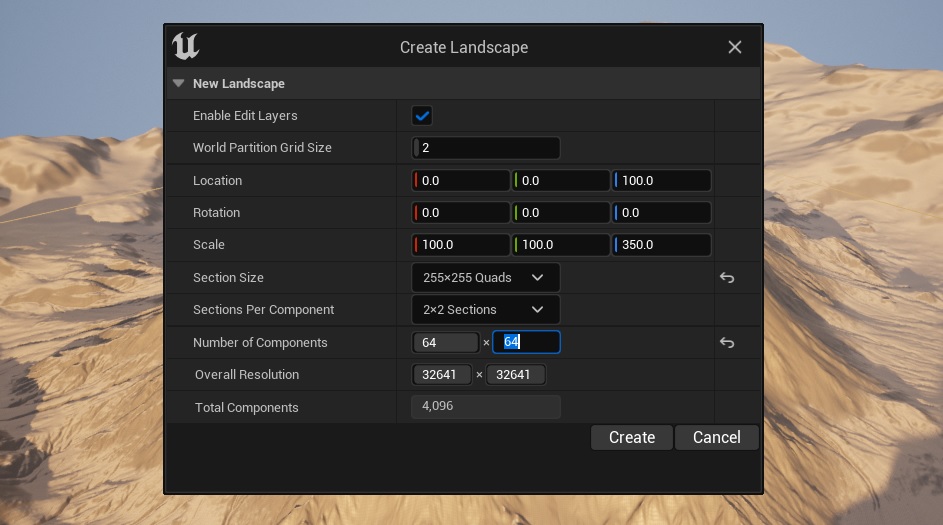This screenshot has width=943, height=525.
Task: Click the Rotation property label
Action: (x=217, y=212)
